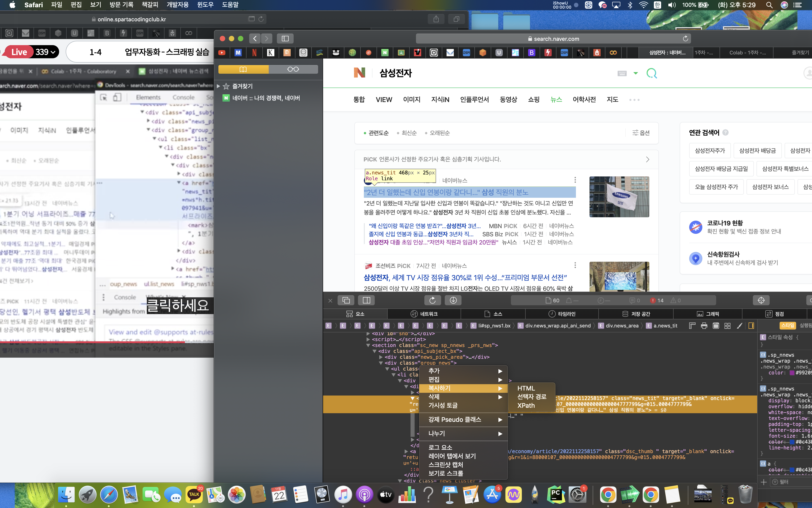Viewport: 812px width, 508px height.
Task: Click the download archive button in Web Inspector
Action: coord(453,300)
